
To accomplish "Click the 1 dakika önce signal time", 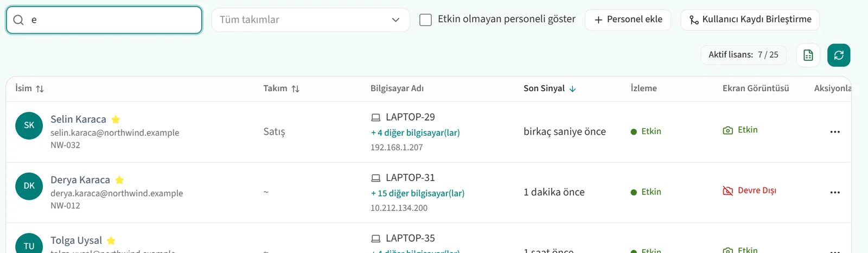I will coord(554,192).
